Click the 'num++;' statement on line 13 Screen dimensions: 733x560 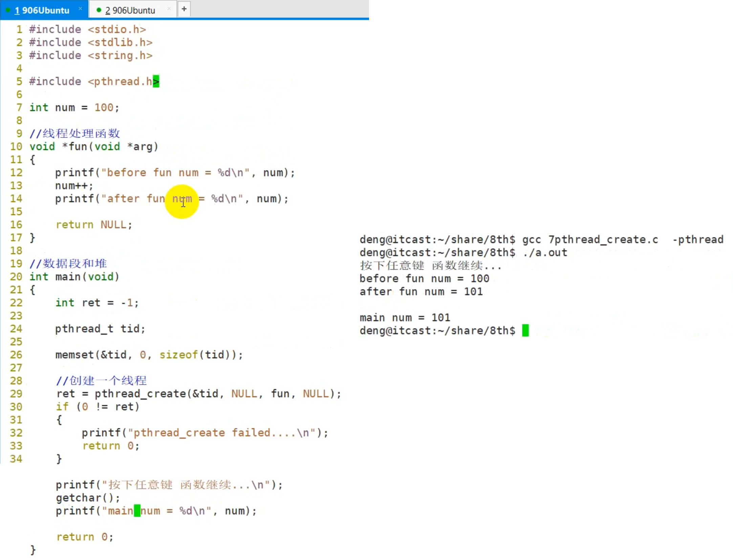[x=74, y=186]
